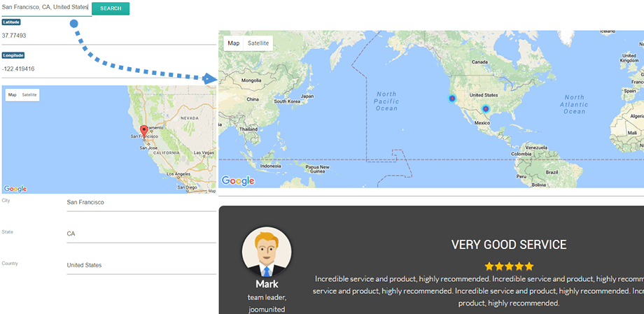This screenshot has height=314, width=644.
Task: Select Map tab on small left map
Action: pyautogui.click(x=12, y=94)
